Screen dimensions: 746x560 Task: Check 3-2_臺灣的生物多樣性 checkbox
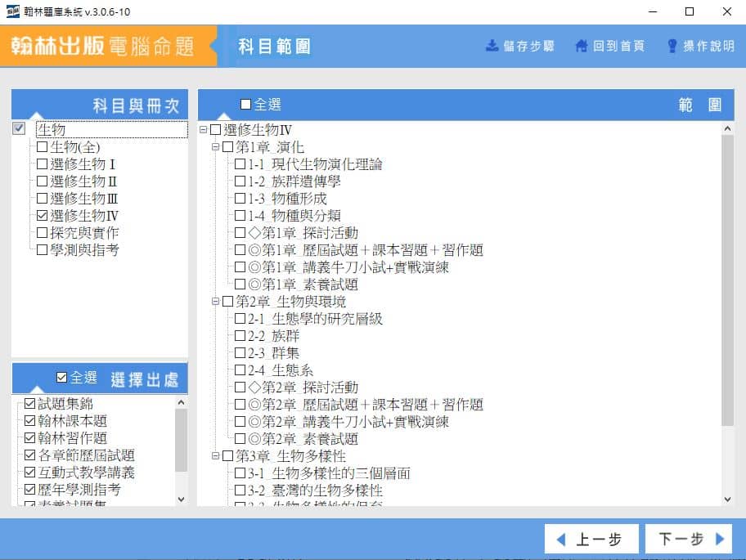(240, 491)
